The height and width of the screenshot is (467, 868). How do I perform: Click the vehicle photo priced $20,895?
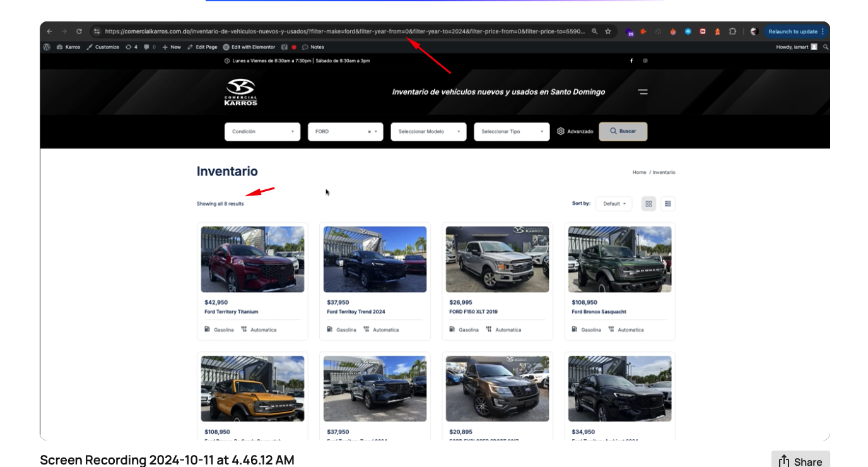[x=497, y=389]
